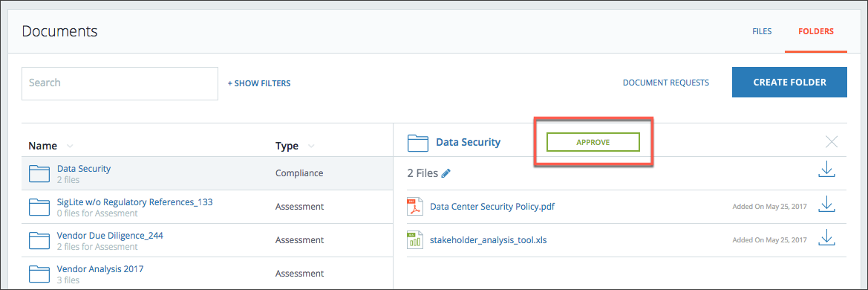Image resolution: width=868 pixels, height=290 pixels.
Task: Click the Added On date for Data Center Security Policy.pdf
Action: click(x=769, y=207)
